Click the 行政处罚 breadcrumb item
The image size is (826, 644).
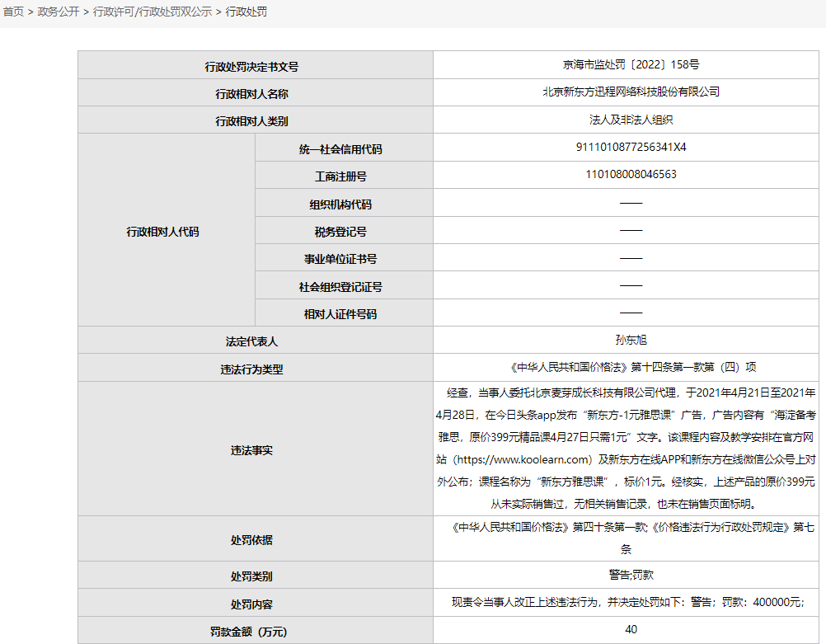(x=246, y=12)
